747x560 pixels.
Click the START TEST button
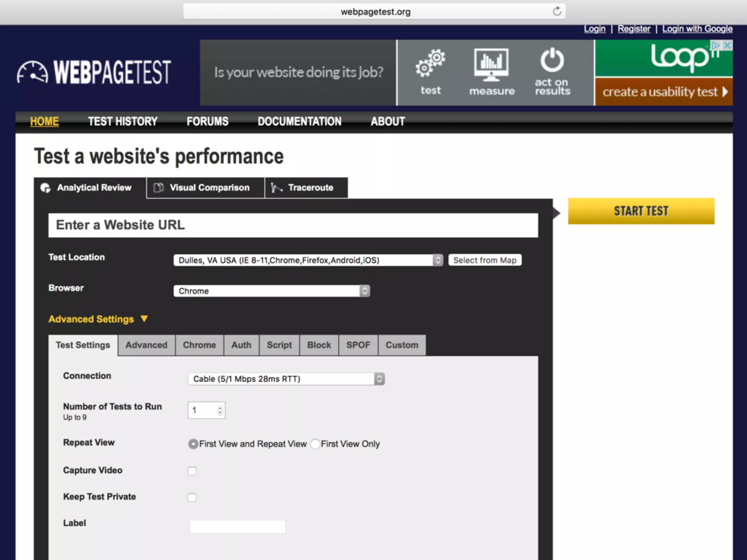tap(641, 211)
